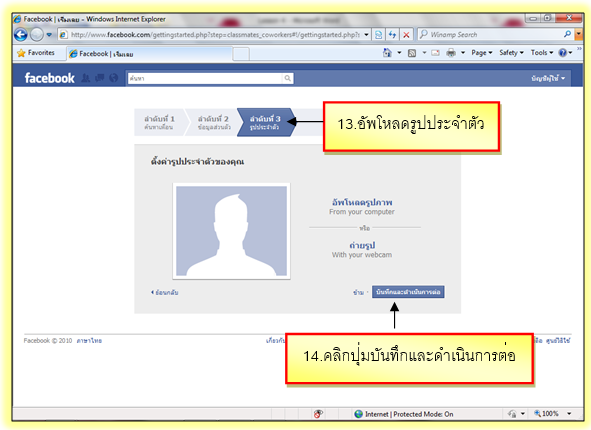
Task: Expand the Page dropdown menu
Action: 482,53
